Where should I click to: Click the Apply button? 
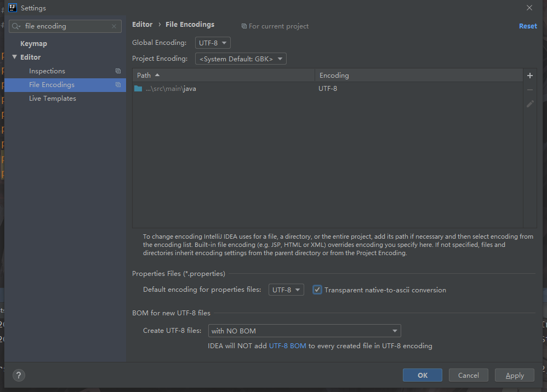click(x=515, y=375)
